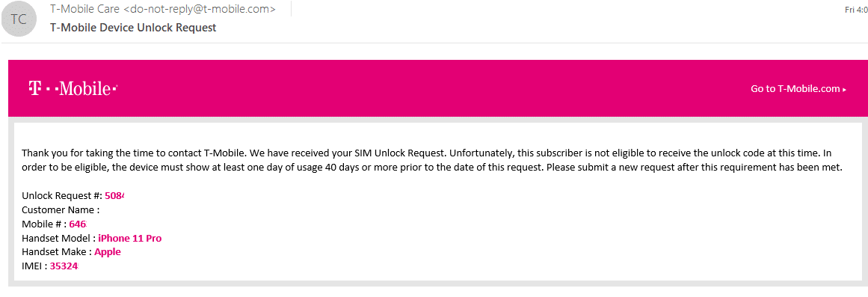Open the Go to T-Mobile.com link
868x297 pixels.
(798, 89)
